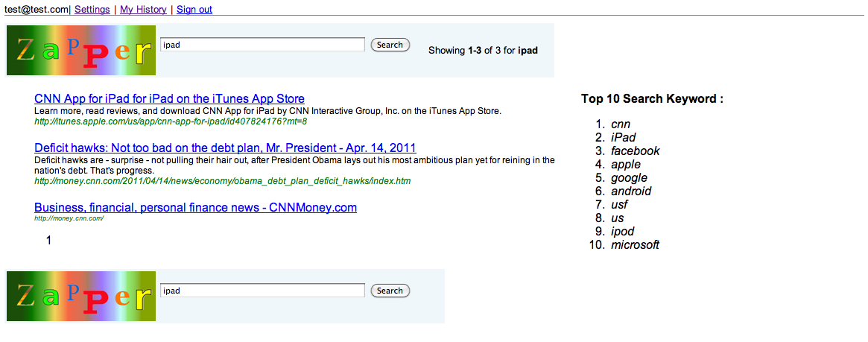The width and height of the screenshot is (868, 342).
Task: Open the My History link
Action: click(x=143, y=10)
